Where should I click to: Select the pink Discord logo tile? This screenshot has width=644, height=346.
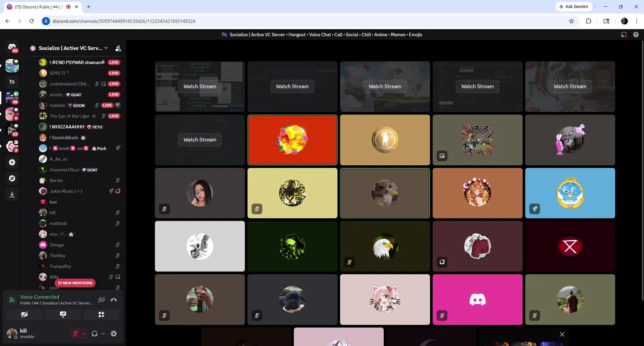478,299
